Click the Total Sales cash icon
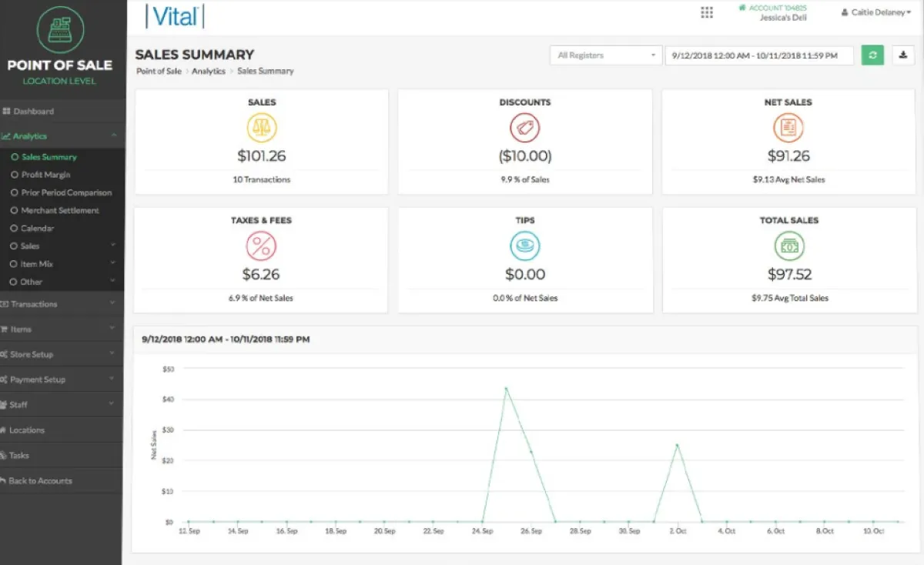Image resolution: width=924 pixels, height=565 pixels. tap(788, 246)
